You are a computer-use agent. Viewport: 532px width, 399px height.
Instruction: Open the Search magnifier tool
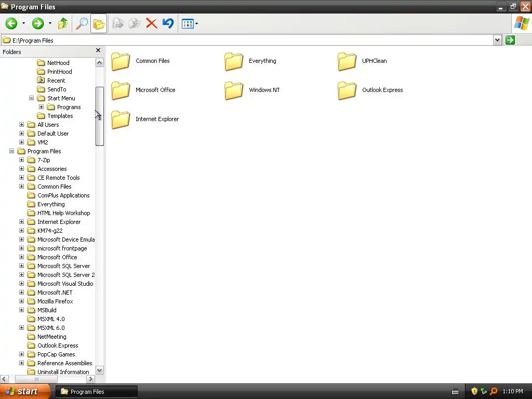82,23
